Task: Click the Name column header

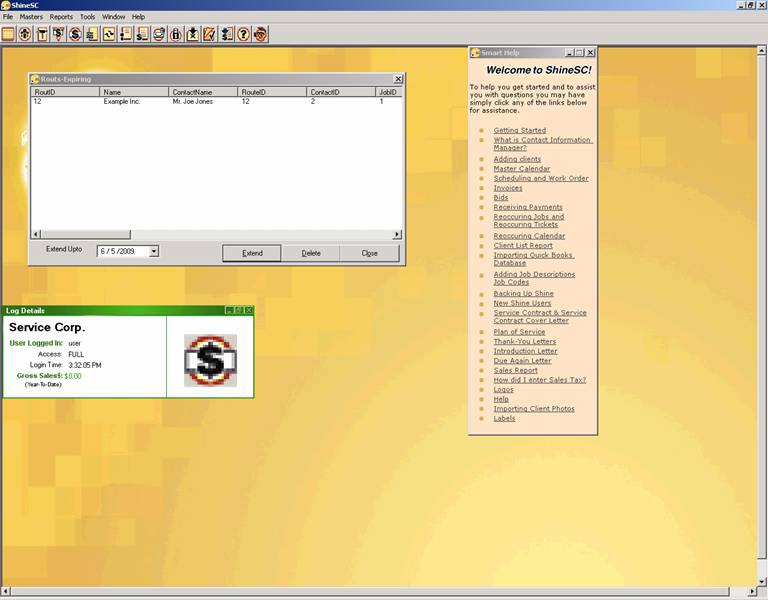Action: (x=134, y=92)
